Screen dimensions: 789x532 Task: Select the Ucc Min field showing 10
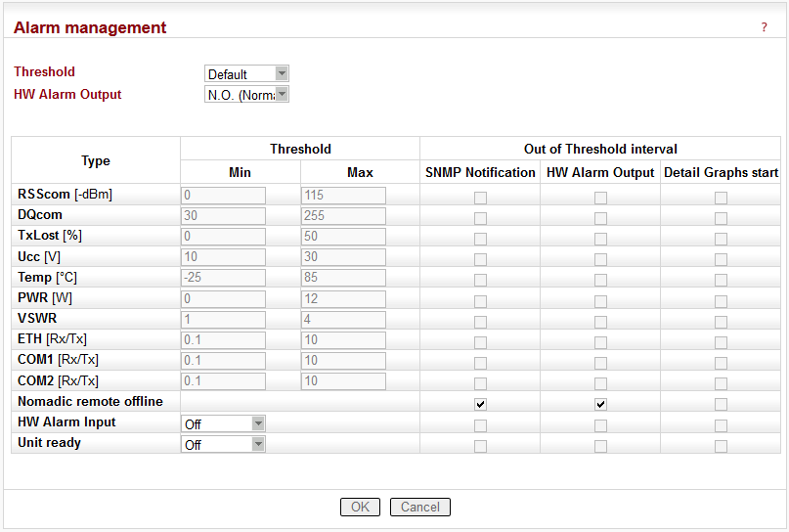(223, 257)
